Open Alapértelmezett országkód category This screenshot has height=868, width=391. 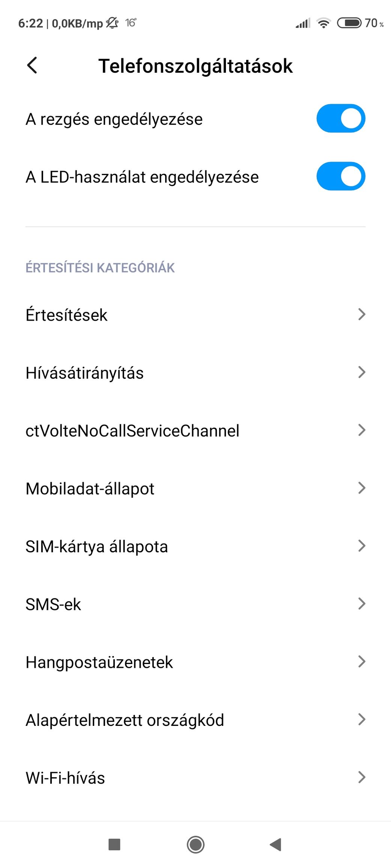195,720
